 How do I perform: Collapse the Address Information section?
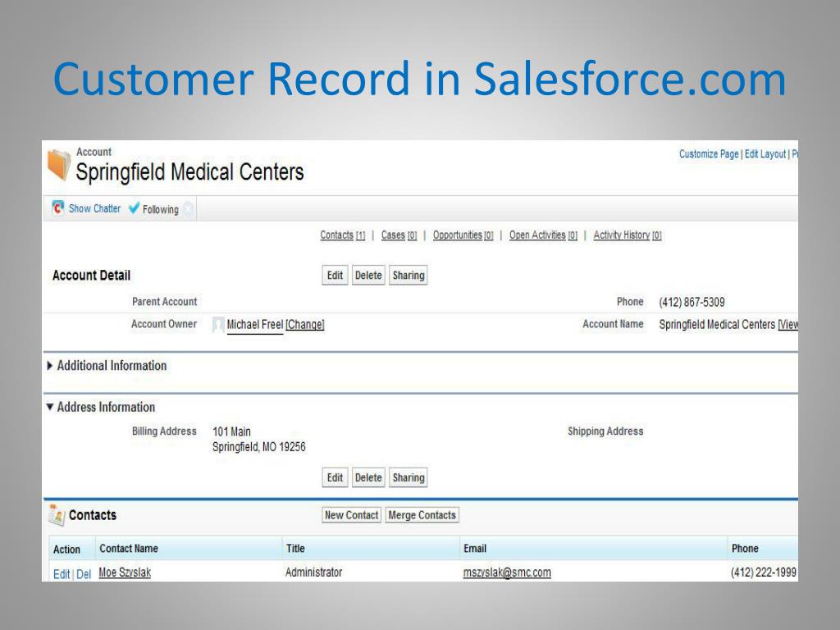click(50, 407)
